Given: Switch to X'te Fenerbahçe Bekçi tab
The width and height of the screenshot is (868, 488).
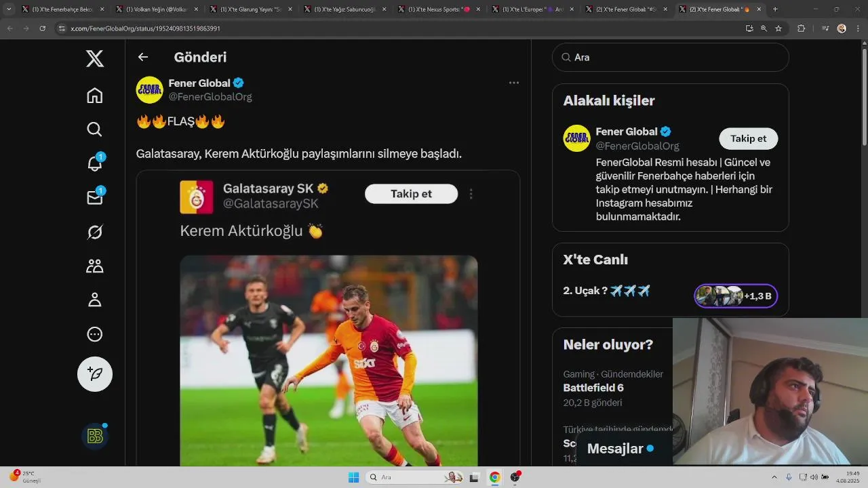Looking at the screenshot, I should point(64,9).
